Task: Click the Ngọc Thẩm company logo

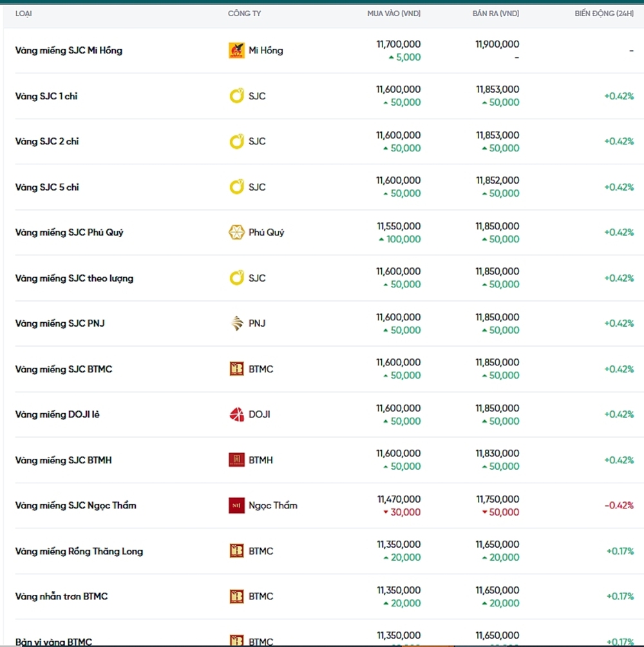Action: (236, 506)
